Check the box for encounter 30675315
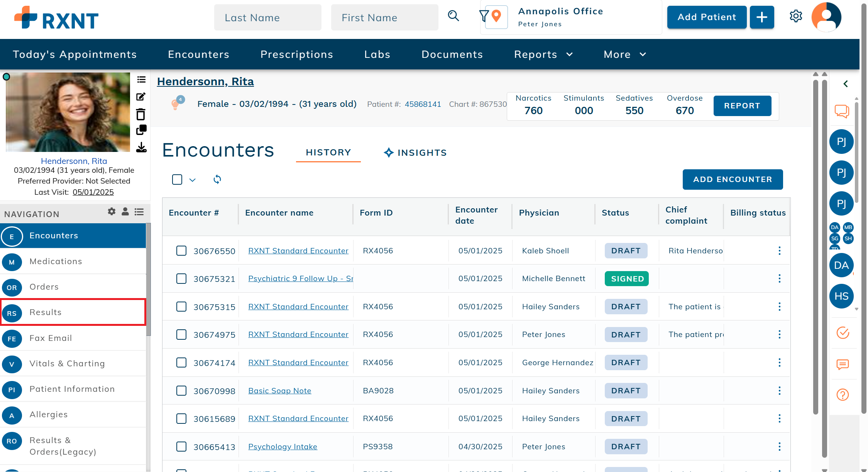Screen dimensions: 868x472 [181, 307]
